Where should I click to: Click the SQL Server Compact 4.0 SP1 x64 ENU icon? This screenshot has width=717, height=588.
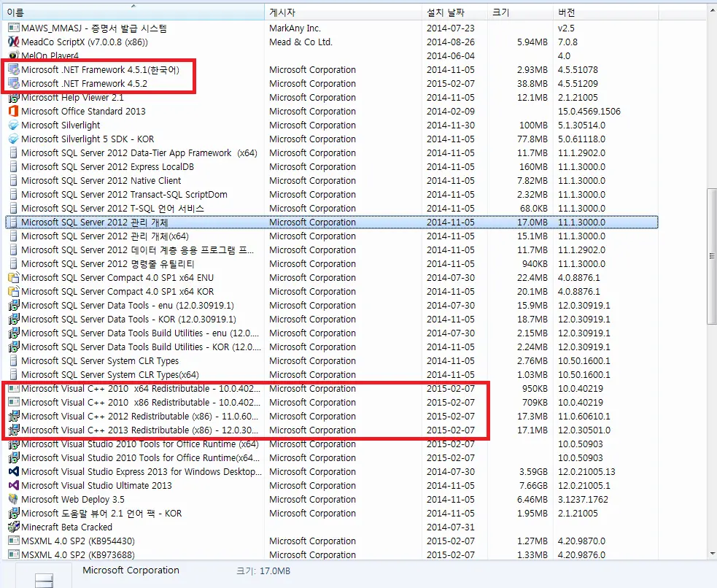tap(14, 277)
